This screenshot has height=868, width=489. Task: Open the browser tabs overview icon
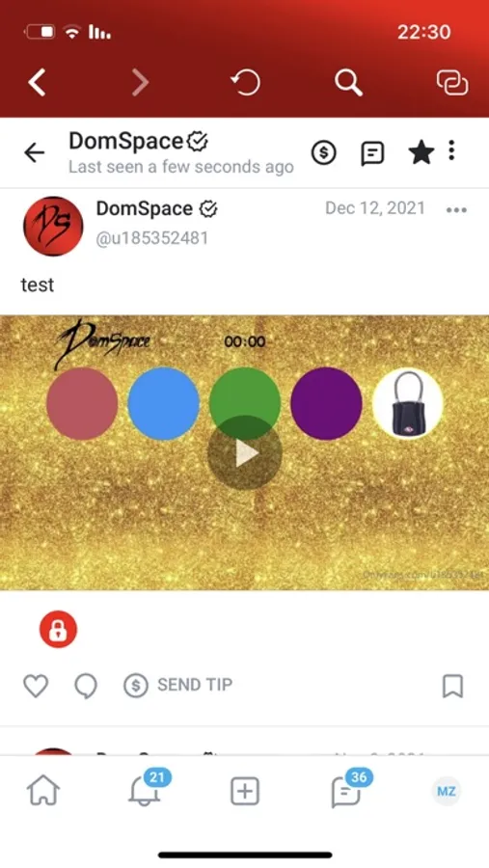[x=452, y=83]
